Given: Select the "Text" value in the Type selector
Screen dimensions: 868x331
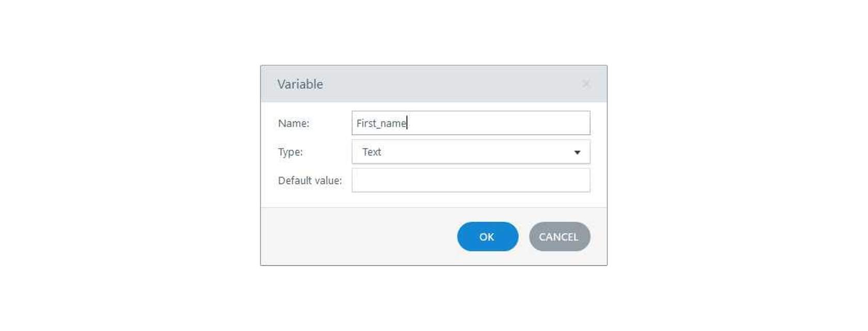Looking at the screenshot, I should tap(371, 152).
